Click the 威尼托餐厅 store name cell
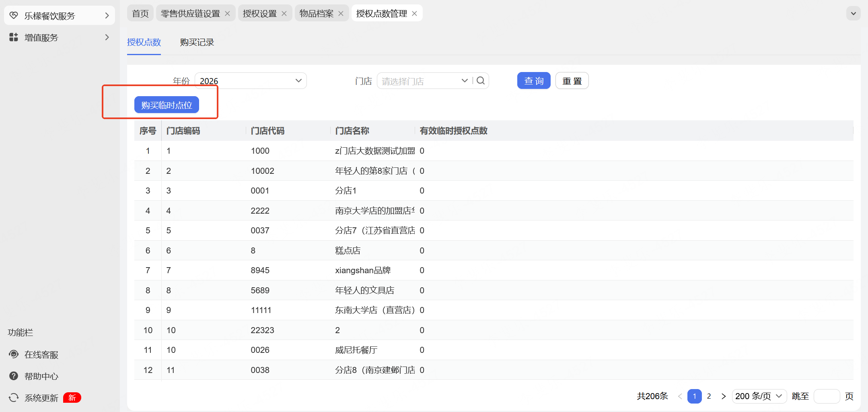868x412 pixels. point(356,350)
